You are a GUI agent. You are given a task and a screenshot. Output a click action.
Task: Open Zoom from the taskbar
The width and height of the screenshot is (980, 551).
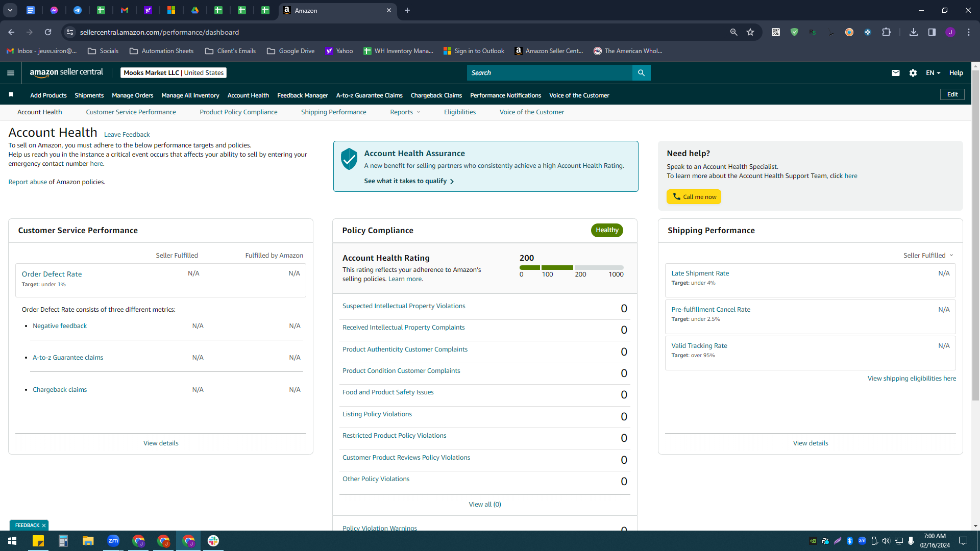click(x=113, y=541)
